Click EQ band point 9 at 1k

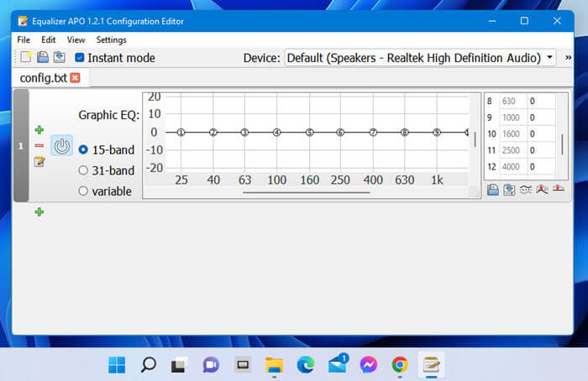tap(437, 133)
